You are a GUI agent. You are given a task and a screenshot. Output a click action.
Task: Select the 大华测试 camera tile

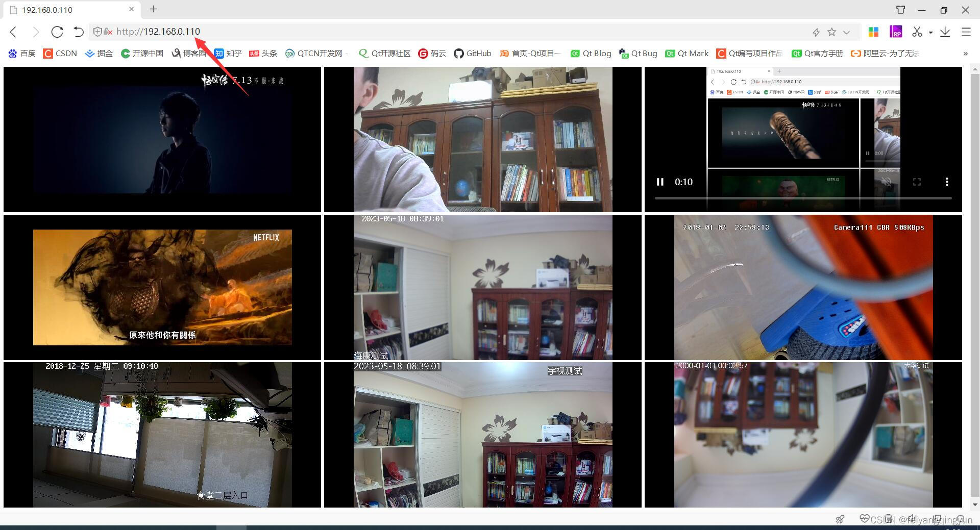click(x=803, y=435)
